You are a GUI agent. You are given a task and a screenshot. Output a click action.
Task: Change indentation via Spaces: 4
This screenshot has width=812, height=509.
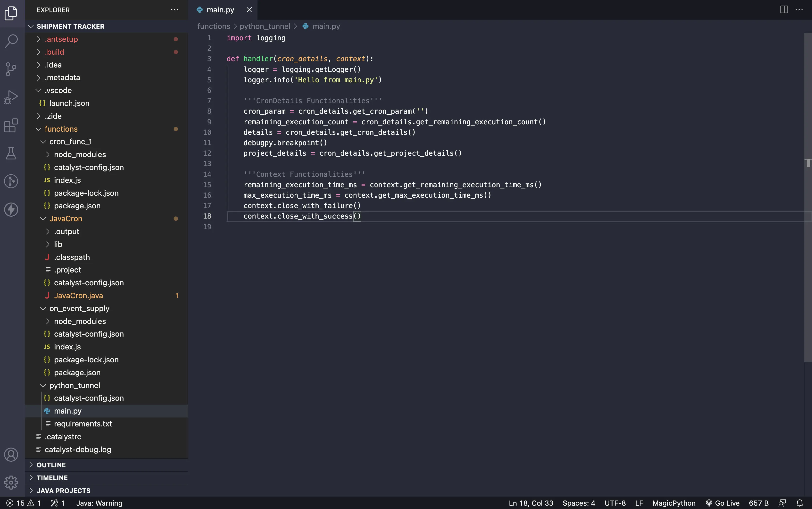[x=579, y=503]
